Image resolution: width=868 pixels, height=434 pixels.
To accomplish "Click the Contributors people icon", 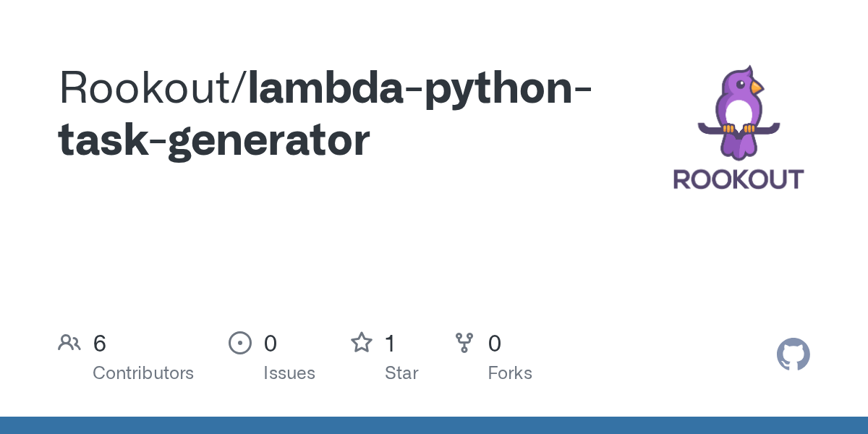I will click(x=69, y=343).
